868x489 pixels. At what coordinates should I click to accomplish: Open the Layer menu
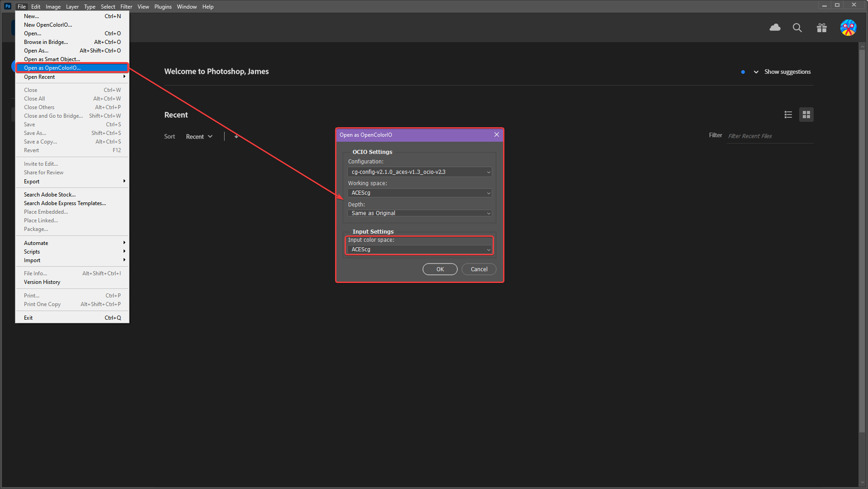tap(72, 6)
